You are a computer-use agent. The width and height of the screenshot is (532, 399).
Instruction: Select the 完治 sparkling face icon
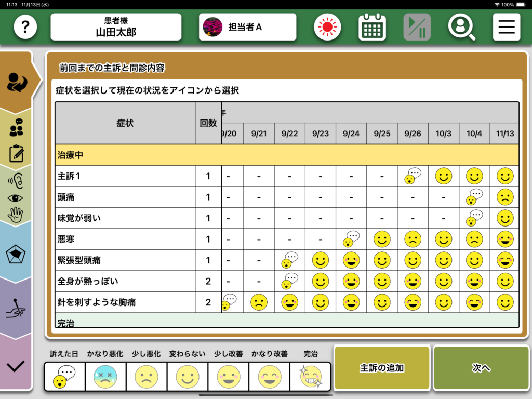pos(310,377)
